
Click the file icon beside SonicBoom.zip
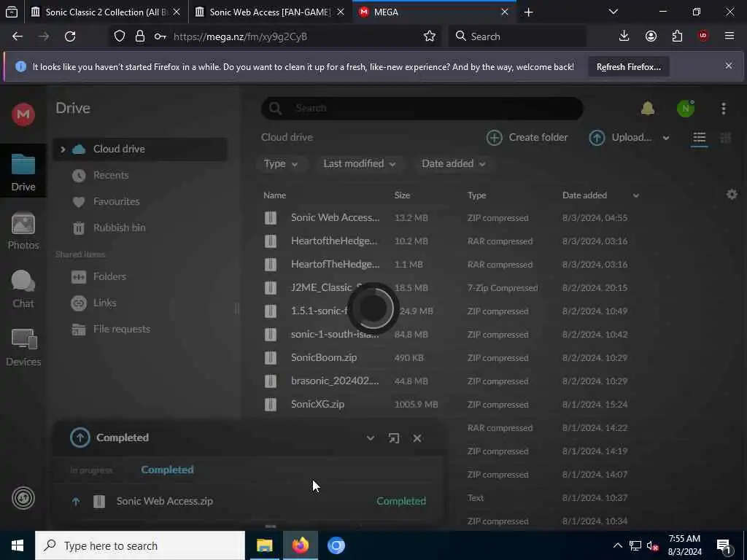(271, 357)
